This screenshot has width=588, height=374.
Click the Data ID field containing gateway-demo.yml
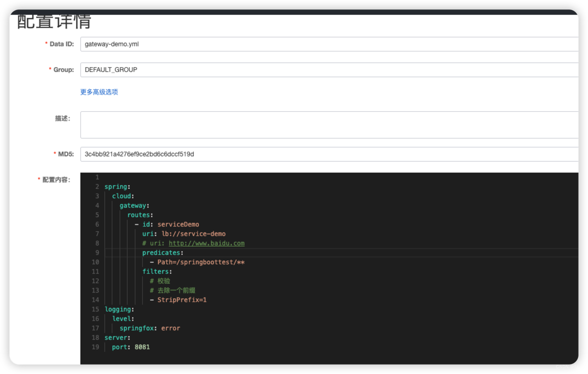pos(329,44)
